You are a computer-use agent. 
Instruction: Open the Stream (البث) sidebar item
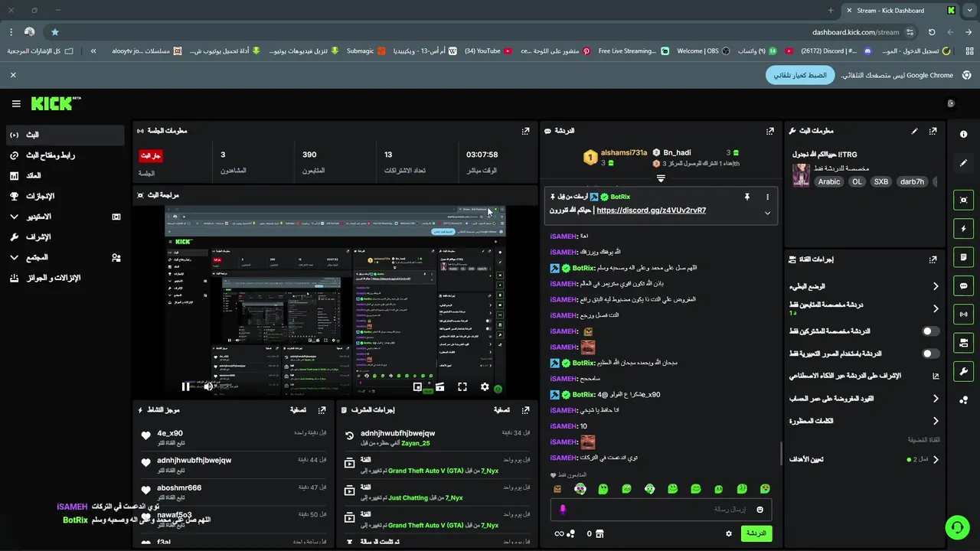[x=64, y=135]
